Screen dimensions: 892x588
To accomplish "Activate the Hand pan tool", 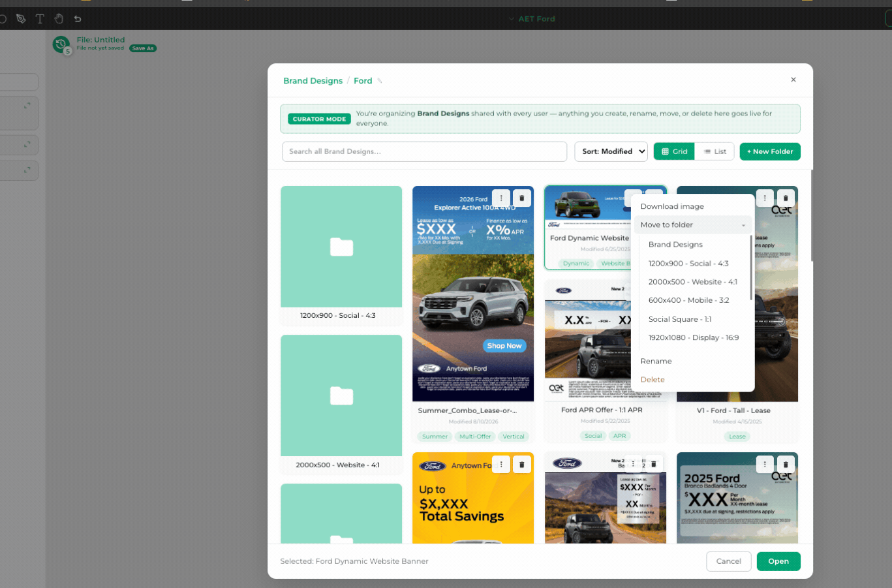I will point(59,19).
